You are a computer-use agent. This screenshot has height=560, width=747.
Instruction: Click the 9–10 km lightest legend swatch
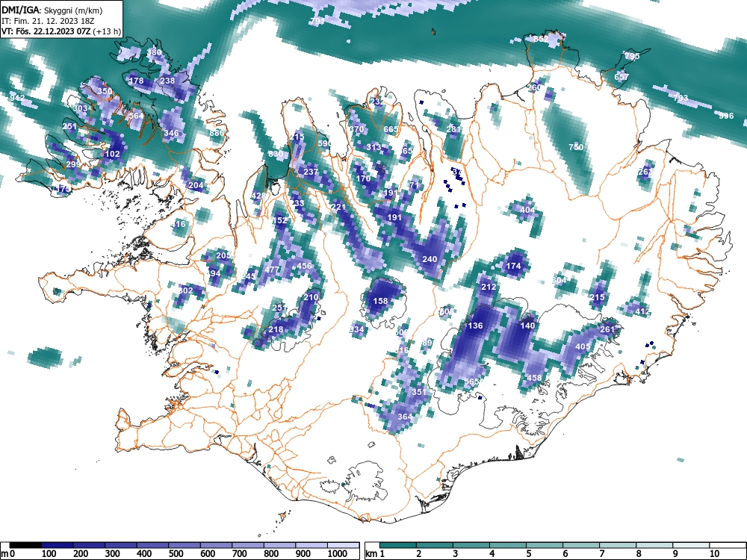[691, 545]
